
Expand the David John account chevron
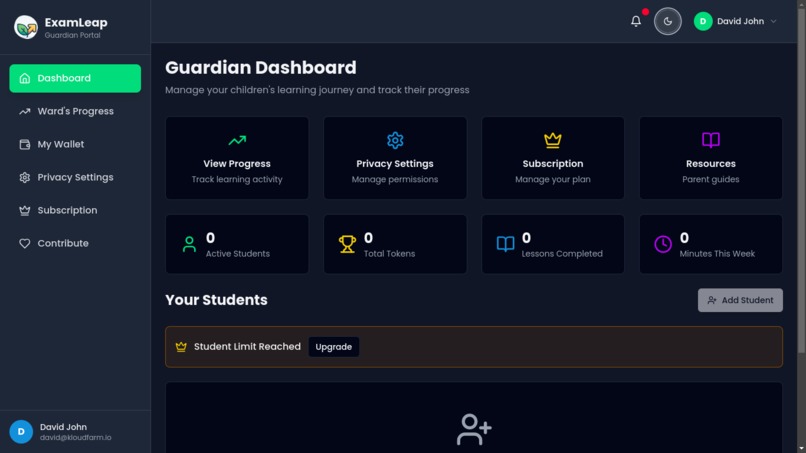(x=773, y=21)
